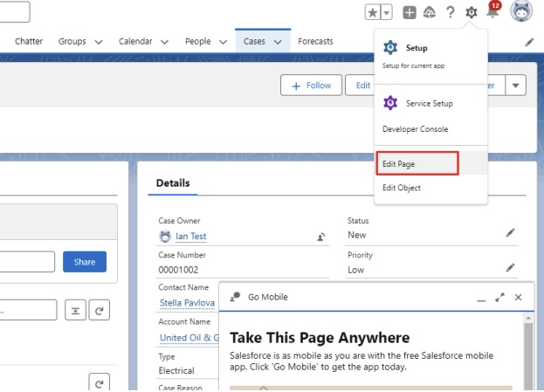Image resolution: width=544 pixels, height=392 pixels.
Task: Open Ian Test case owner link
Action: (x=191, y=237)
